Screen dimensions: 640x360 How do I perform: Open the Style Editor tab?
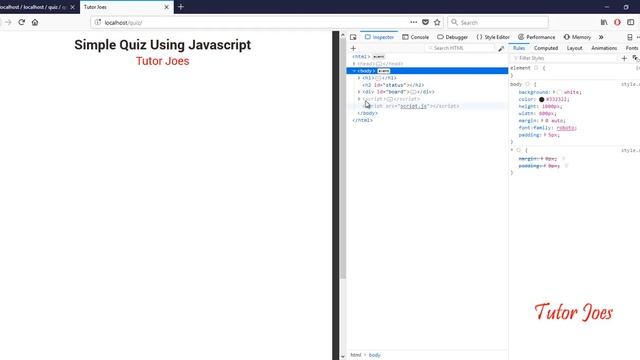[493, 37]
